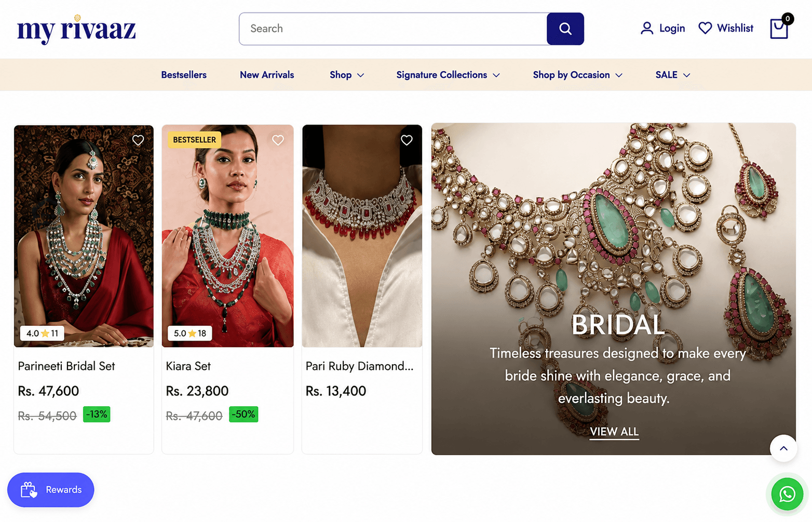Click the 5.0 star rating badge
This screenshot has height=522, width=812.
pos(190,333)
